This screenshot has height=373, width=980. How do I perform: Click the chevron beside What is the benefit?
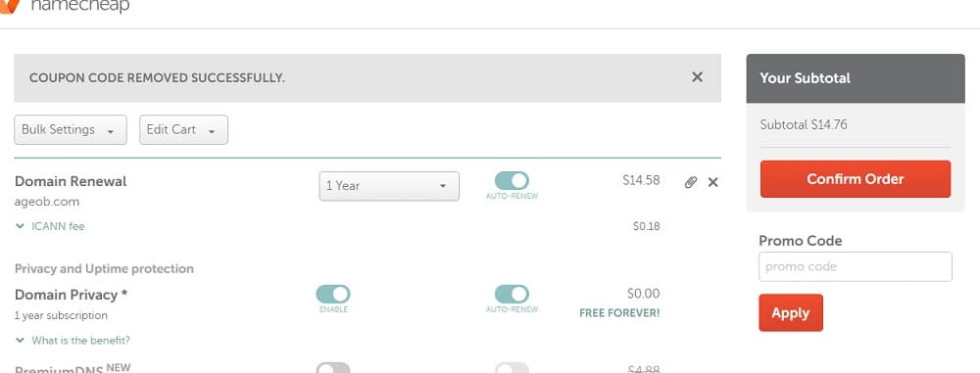20,341
